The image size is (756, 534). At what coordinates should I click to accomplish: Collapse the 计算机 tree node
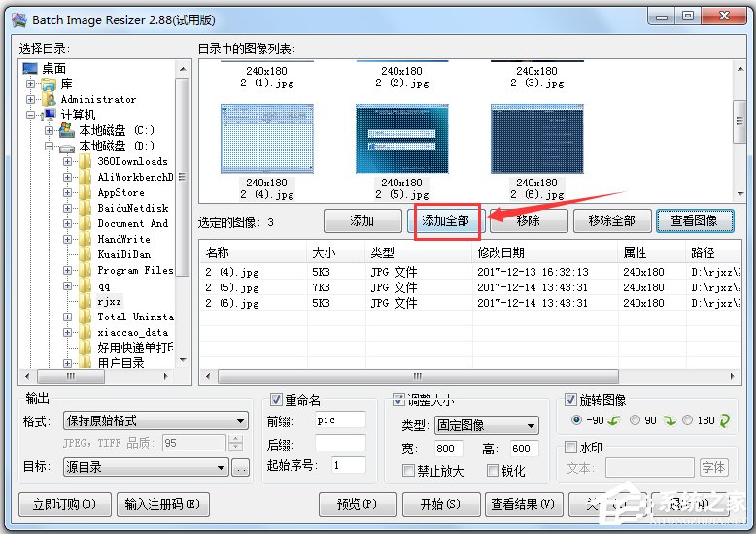click(30, 115)
